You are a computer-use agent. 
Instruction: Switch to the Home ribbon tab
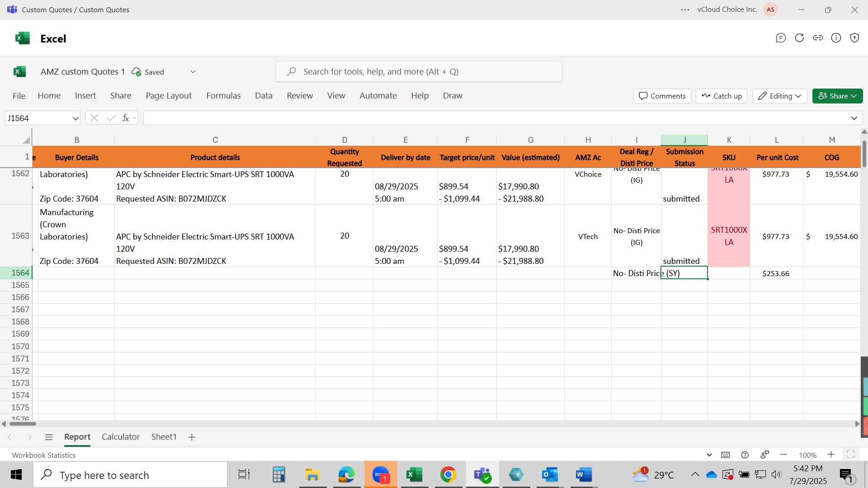coord(49,96)
